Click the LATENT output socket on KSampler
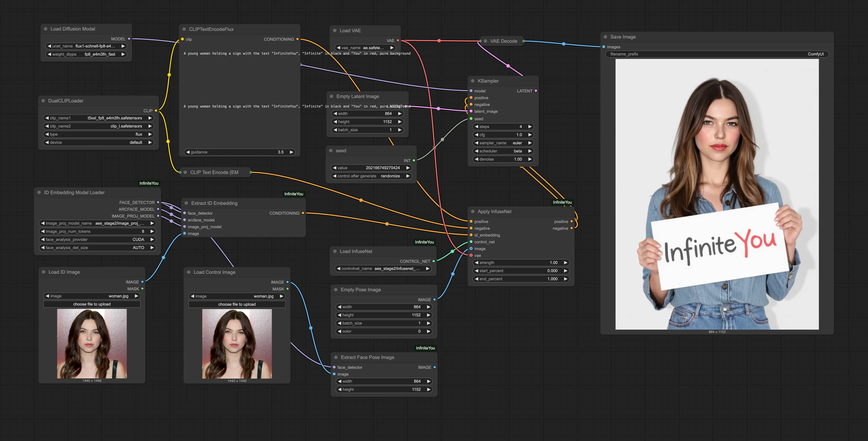The width and height of the screenshot is (868, 441). click(x=536, y=91)
